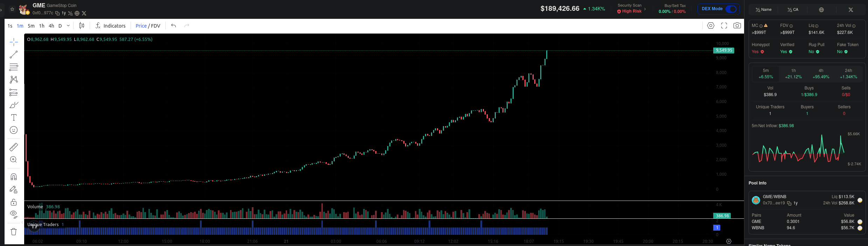Open the GME website globe icon in the header

77,13
